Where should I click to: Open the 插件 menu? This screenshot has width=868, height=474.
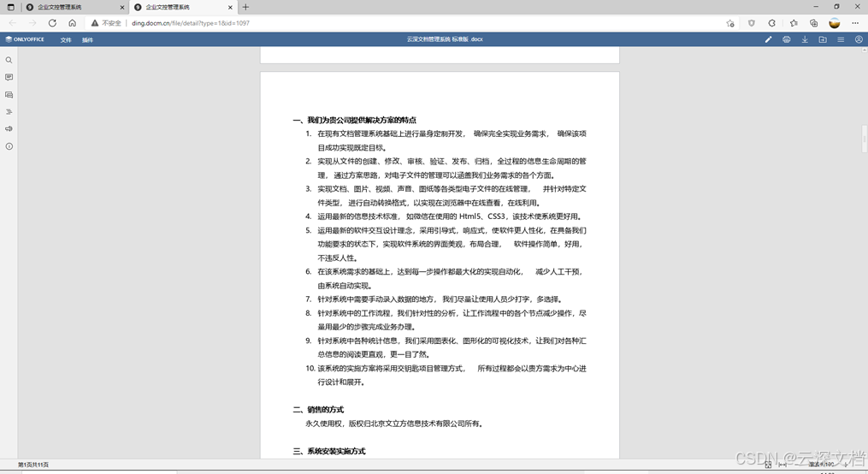click(x=87, y=40)
